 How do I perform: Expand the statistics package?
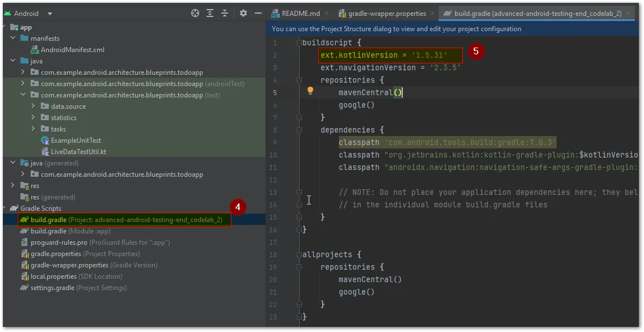[33, 118]
